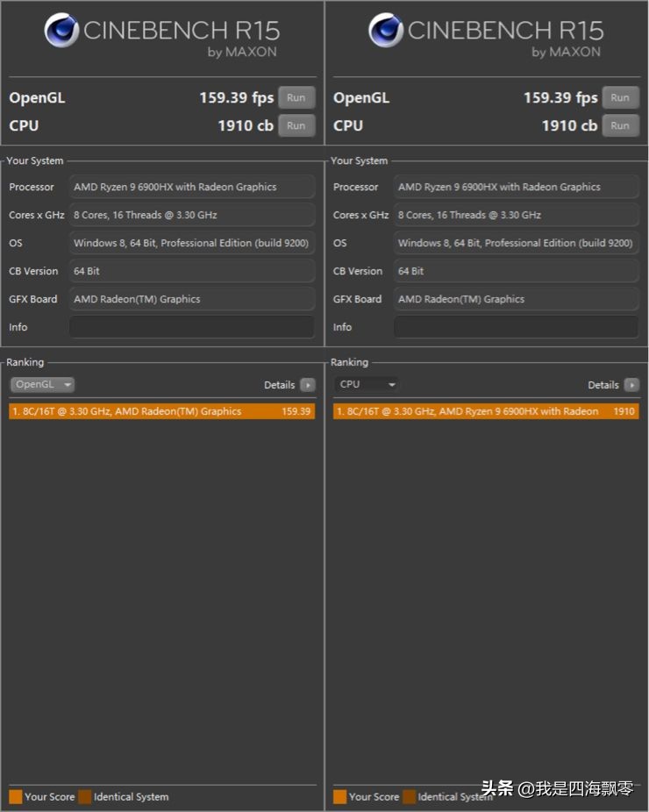Click '1910 cb' score in left window

point(246,126)
